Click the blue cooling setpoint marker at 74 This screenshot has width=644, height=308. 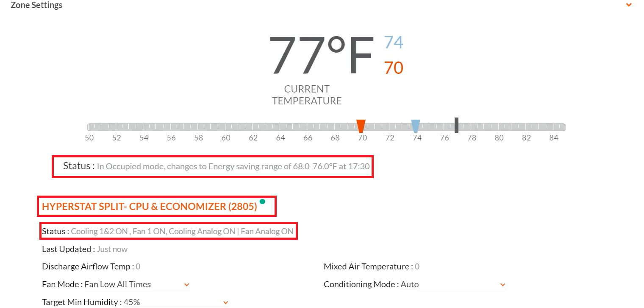click(416, 125)
